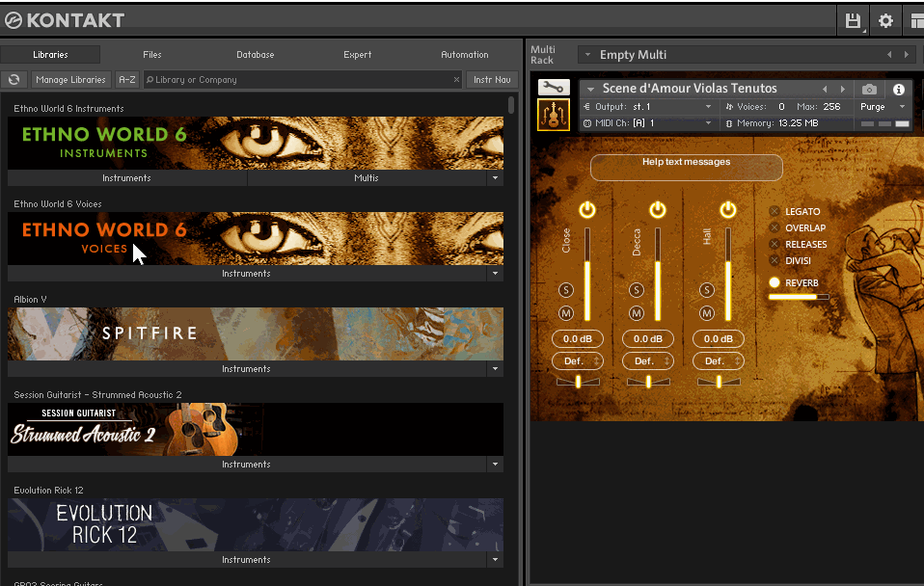Open Ethno World 6 Multis button
Screen dimensions: 924x586
(x=367, y=178)
